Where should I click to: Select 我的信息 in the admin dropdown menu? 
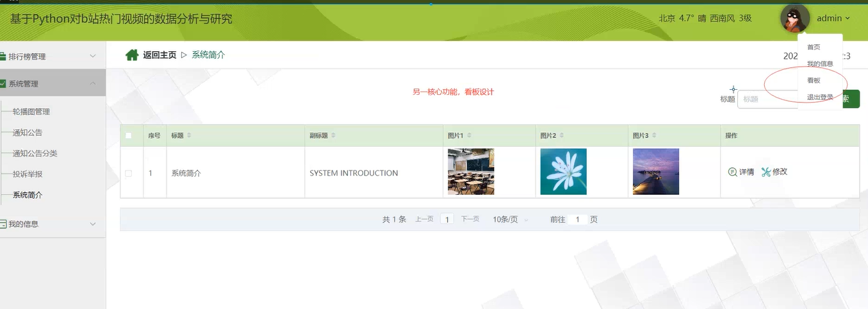coord(820,63)
